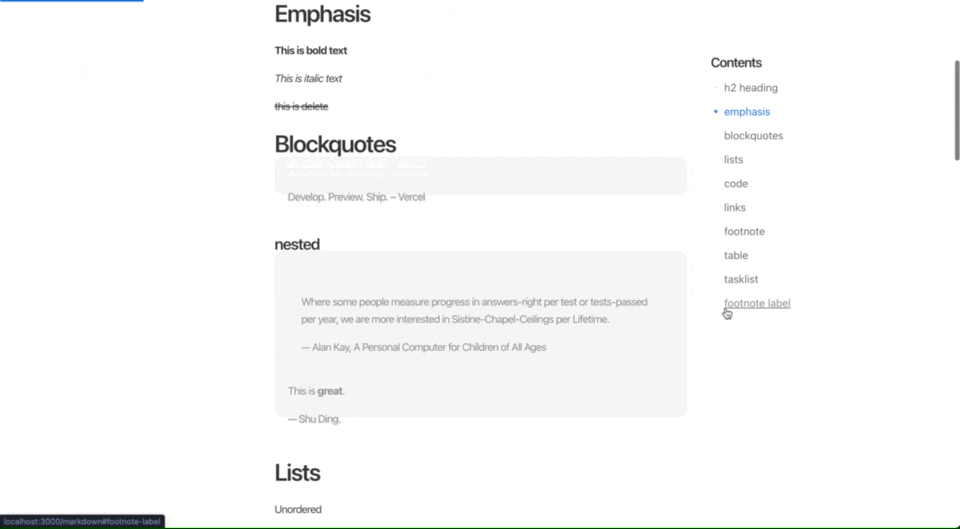Click the blue loading progress bar

[x=71, y=1]
